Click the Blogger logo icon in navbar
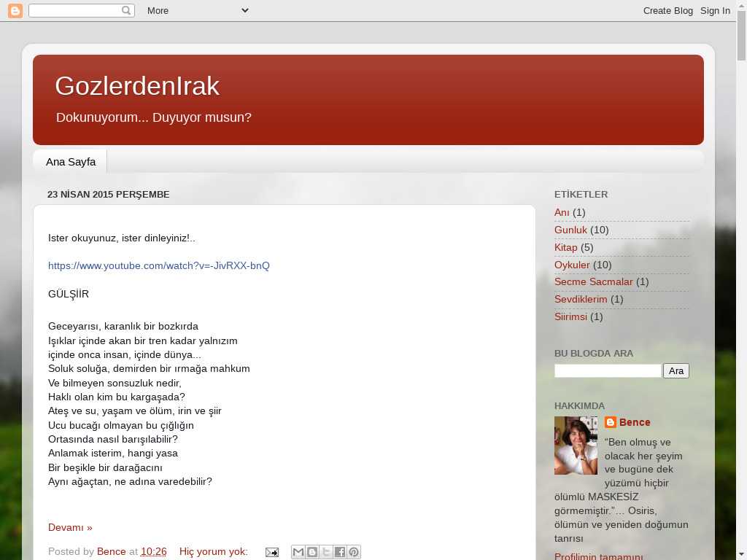The width and height of the screenshot is (747, 560). click(x=15, y=10)
